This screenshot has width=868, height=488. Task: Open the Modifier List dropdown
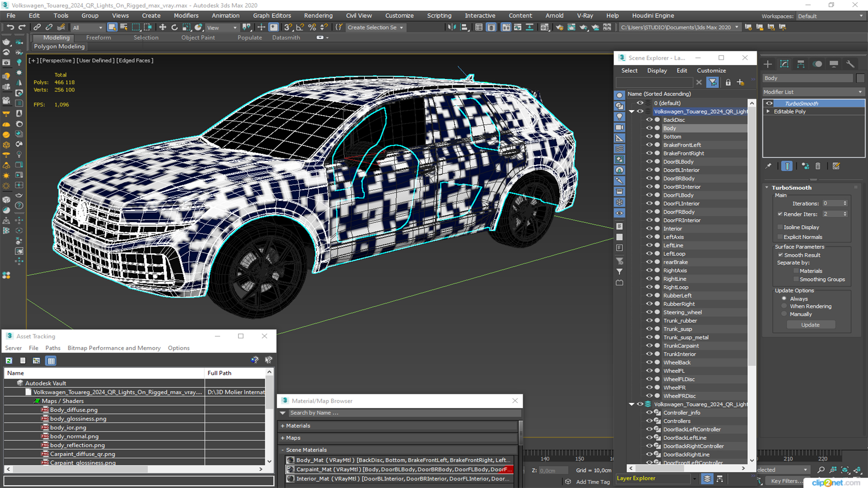pyautogui.click(x=813, y=92)
